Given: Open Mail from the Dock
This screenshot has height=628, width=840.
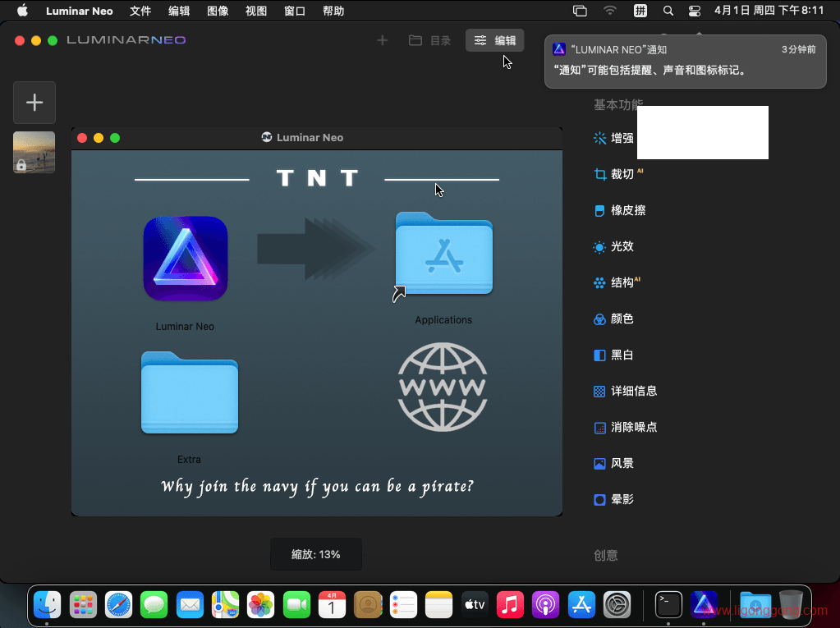Looking at the screenshot, I should tap(190, 605).
